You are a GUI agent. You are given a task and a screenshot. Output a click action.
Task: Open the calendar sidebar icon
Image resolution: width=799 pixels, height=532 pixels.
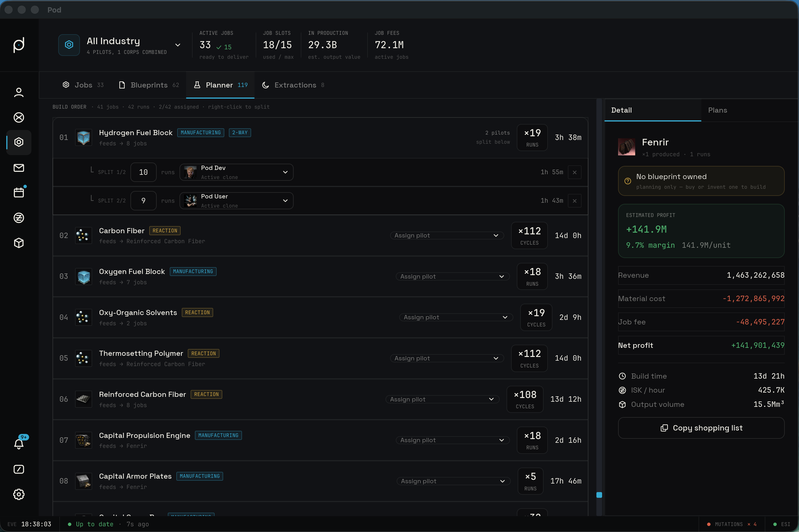(x=19, y=192)
